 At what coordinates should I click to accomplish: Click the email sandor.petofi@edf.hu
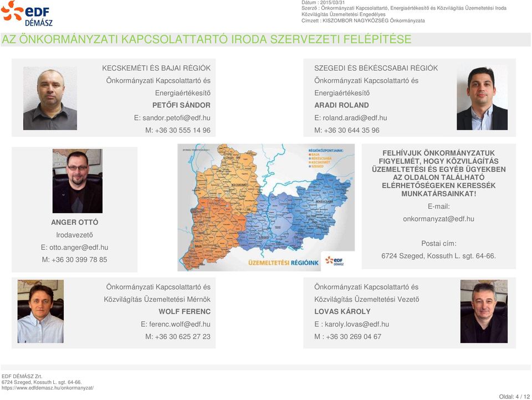coord(176,117)
